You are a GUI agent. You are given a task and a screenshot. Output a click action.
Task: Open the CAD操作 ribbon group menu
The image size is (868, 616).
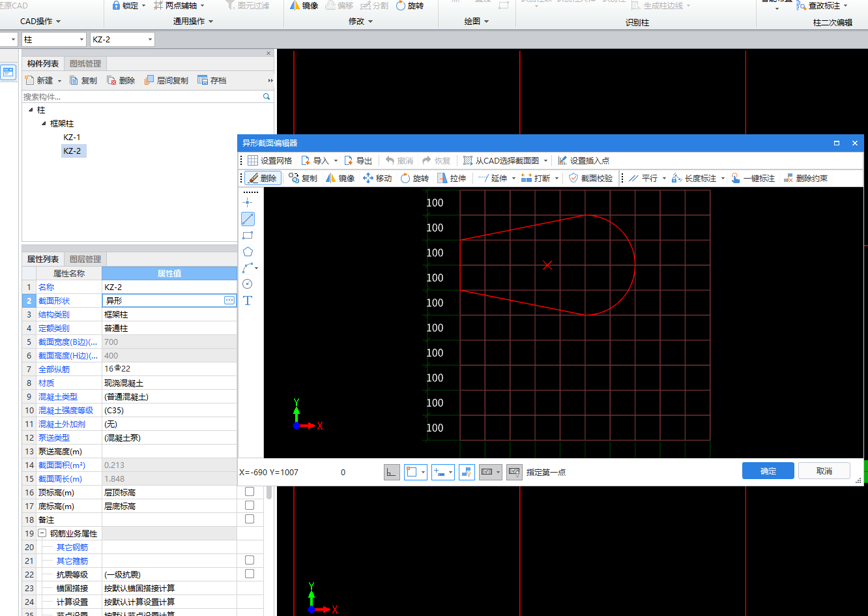tap(40, 22)
